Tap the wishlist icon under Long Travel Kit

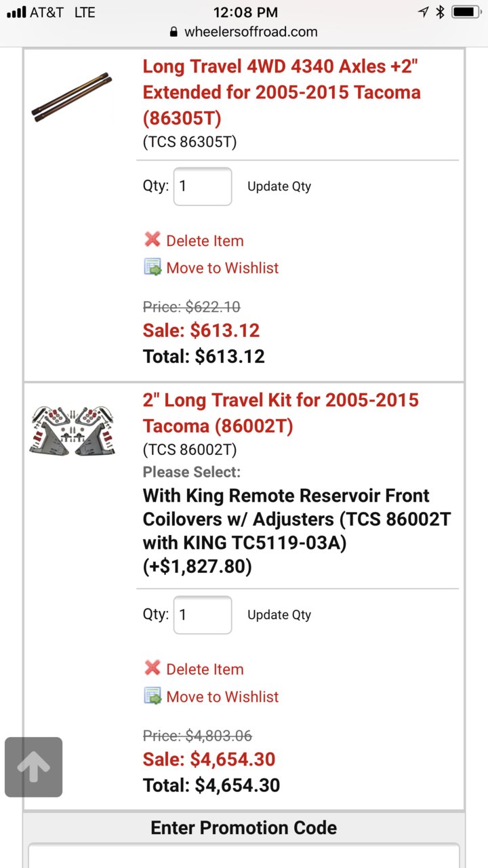point(152,696)
